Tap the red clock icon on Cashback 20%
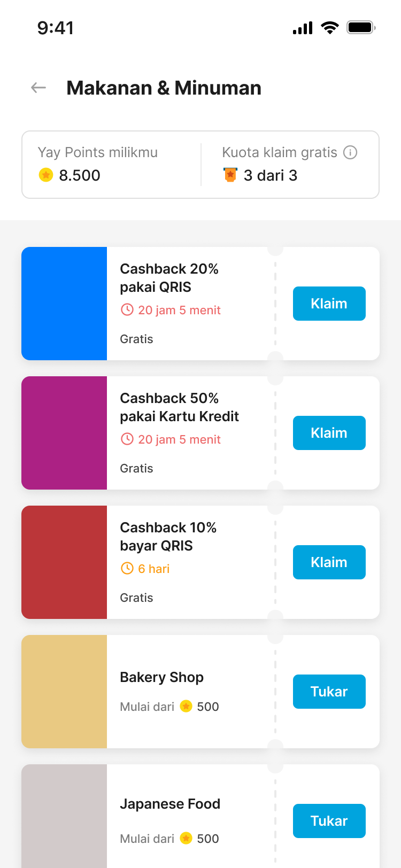401x868 pixels. 127,309
